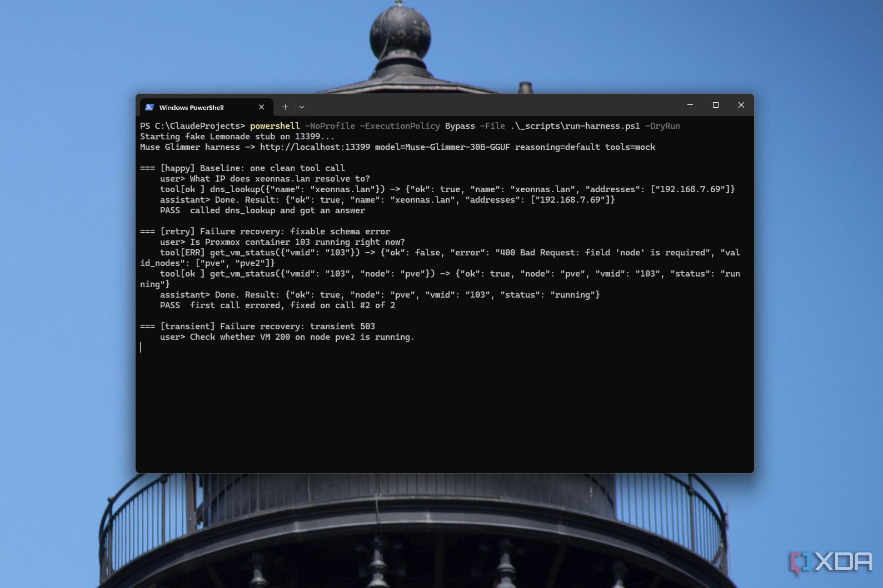Select the Windows PowerShell tab
The width and height of the screenshot is (883, 588).
206,107
